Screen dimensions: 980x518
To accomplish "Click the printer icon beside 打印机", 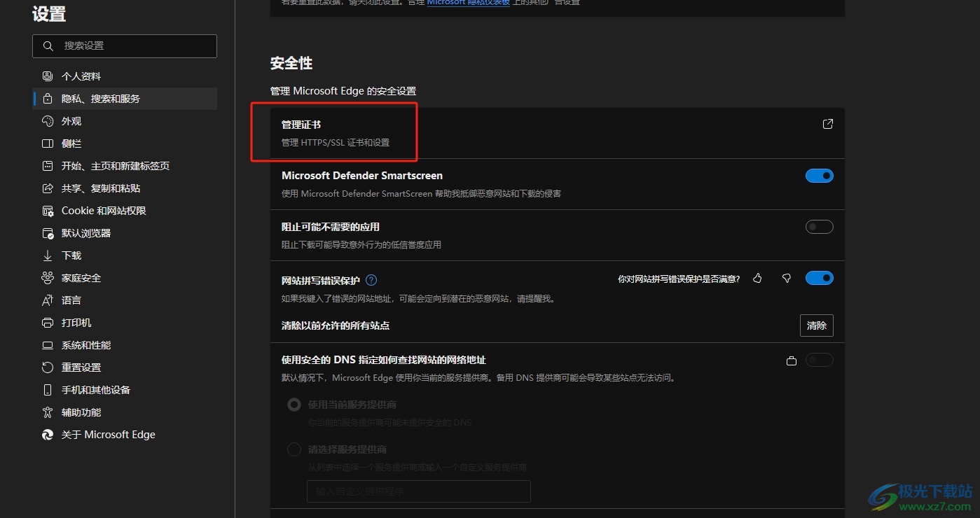I will pyautogui.click(x=48, y=323).
